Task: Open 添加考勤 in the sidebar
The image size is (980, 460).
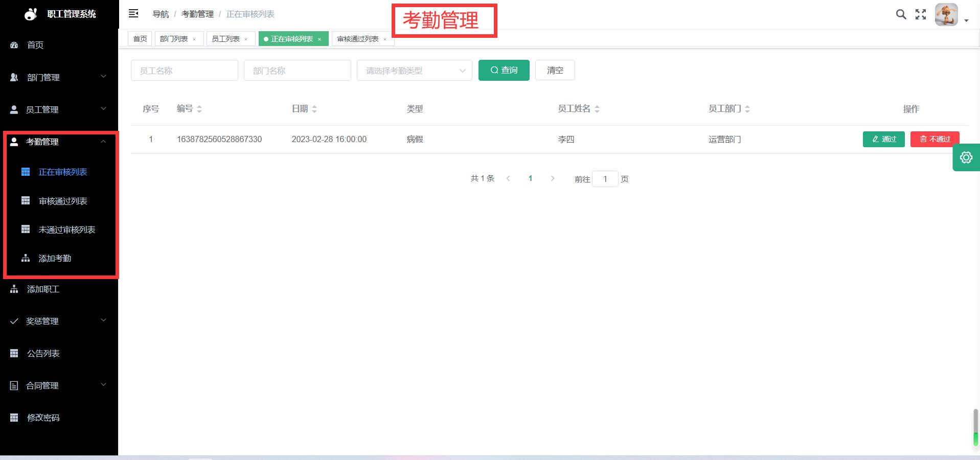Action: click(x=55, y=258)
